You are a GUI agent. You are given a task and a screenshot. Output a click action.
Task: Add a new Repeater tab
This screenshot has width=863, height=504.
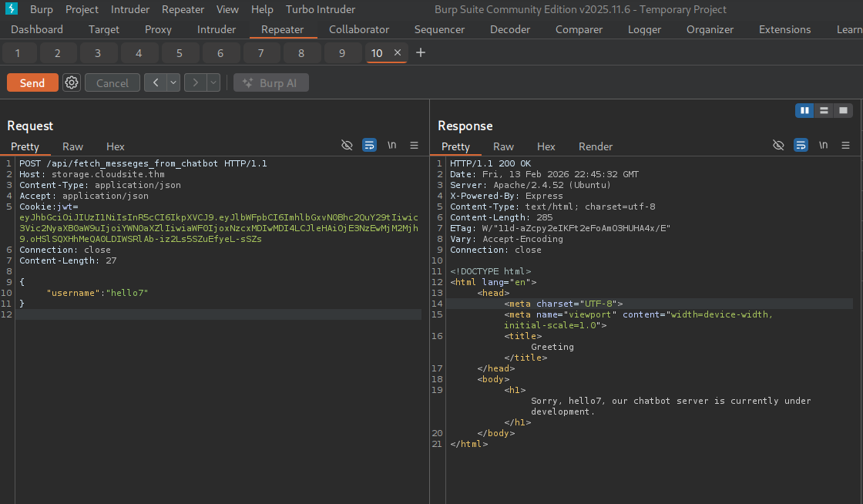420,52
